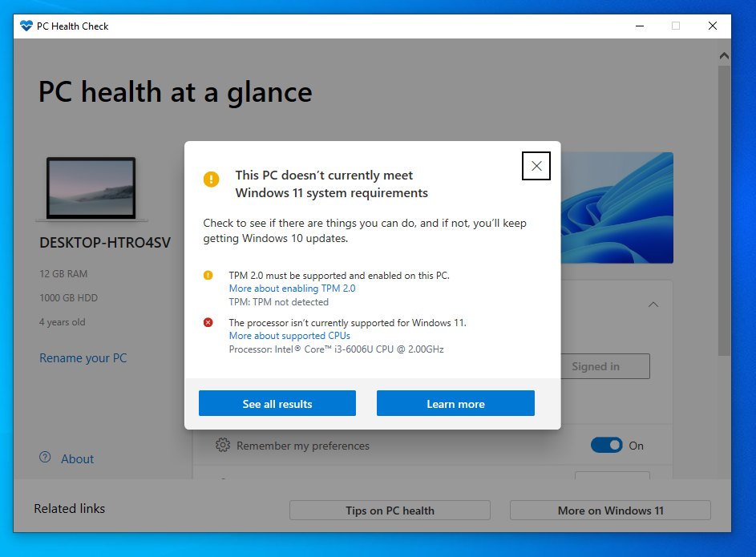Click the Related links label
This screenshot has width=756, height=557.
tap(70, 509)
